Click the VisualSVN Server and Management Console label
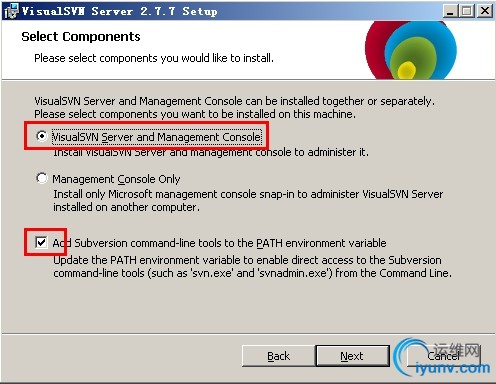The image size is (496, 384). pyautogui.click(x=157, y=137)
